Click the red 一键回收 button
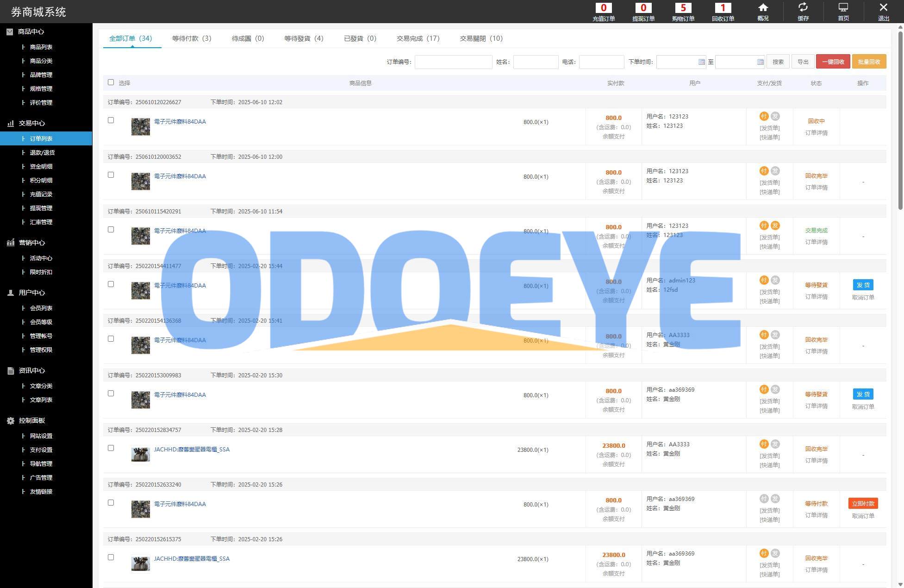904x588 pixels. click(833, 62)
